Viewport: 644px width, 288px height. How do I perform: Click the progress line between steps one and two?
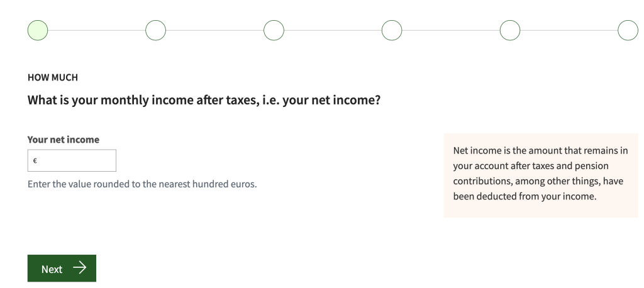96,30
